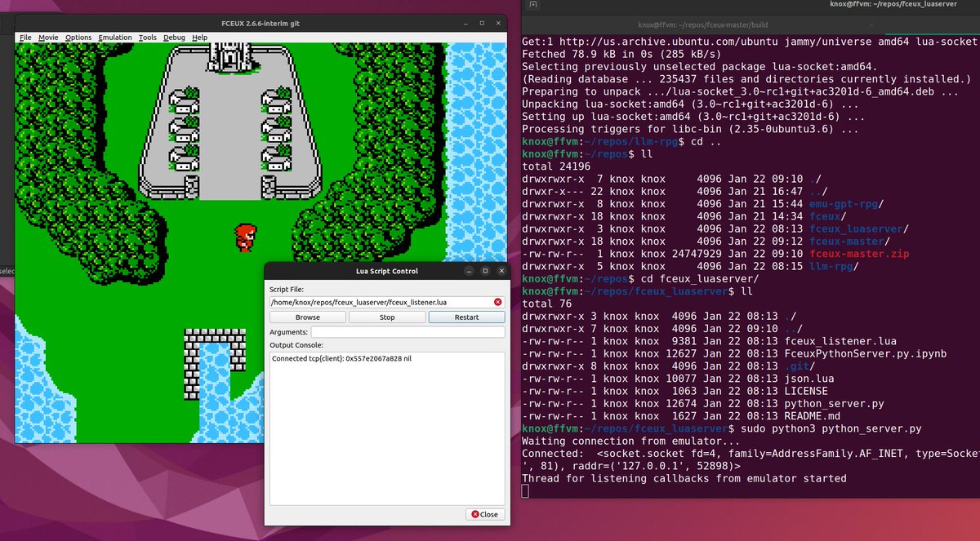Restart the fceux_listener.lua script

click(x=466, y=317)
